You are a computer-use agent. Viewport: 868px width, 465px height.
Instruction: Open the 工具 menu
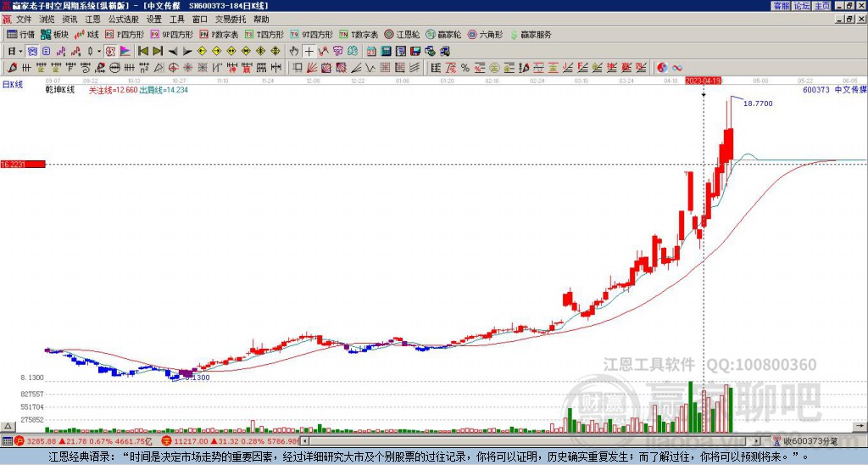point(176,20)
